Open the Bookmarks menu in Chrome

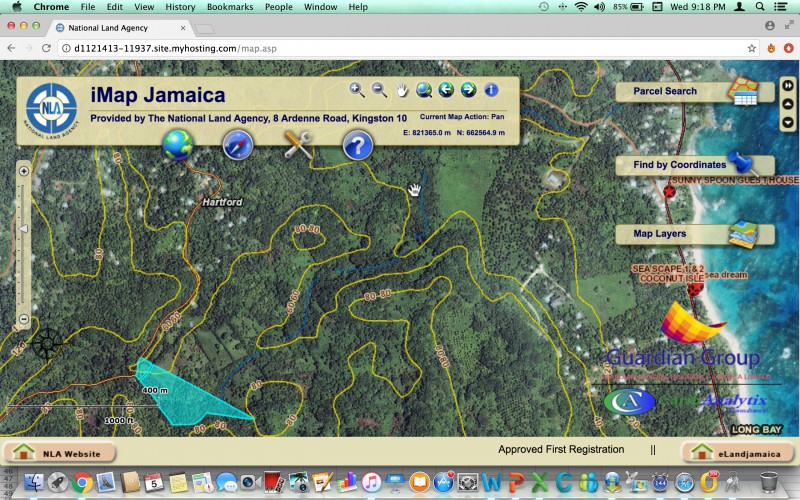(229, 7)
